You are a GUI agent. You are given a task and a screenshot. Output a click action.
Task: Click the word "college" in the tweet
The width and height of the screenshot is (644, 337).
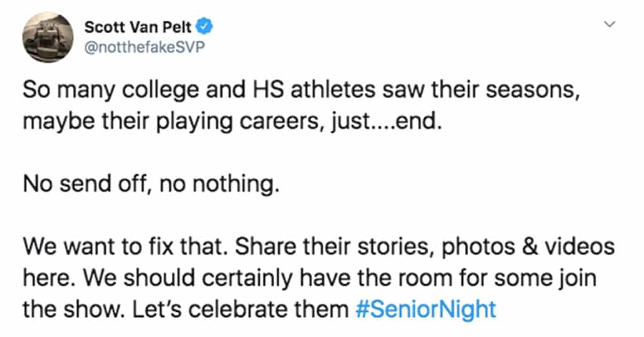pyautogui.click(x=160, y=91)
